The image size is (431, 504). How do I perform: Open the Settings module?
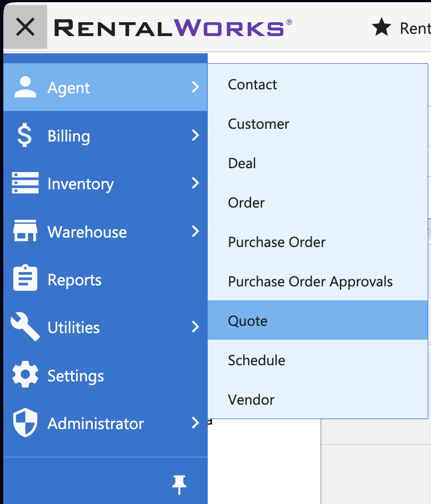pos(76,376)
